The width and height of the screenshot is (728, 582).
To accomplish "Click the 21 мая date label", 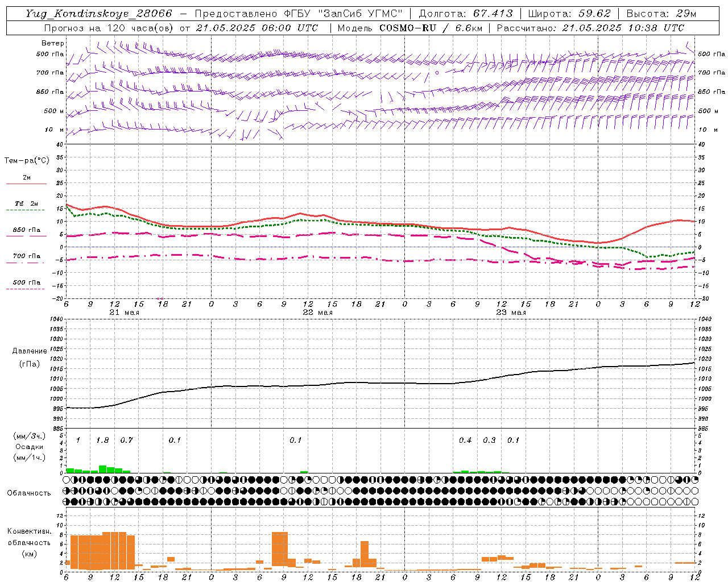I will coord(125,313).
